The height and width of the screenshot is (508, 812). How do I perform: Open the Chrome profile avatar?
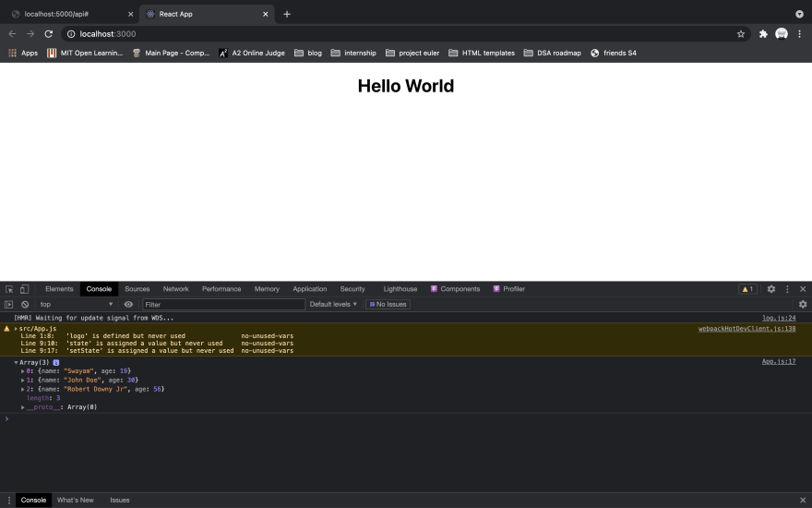pos(782,33)
